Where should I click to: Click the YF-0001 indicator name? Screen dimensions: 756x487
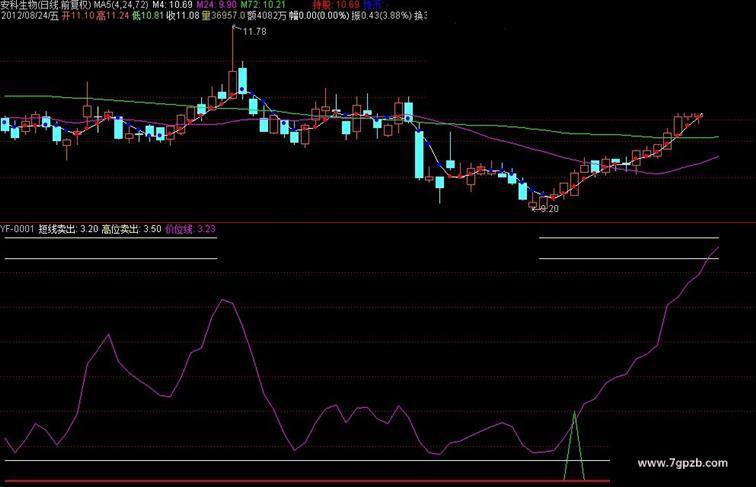[x=17, y=229]
